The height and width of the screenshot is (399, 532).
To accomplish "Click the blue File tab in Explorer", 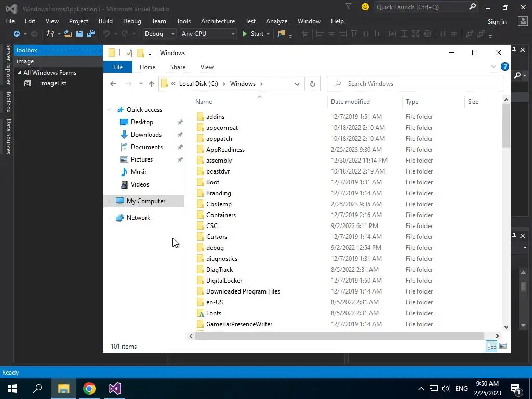I will (x=118, y=67).
